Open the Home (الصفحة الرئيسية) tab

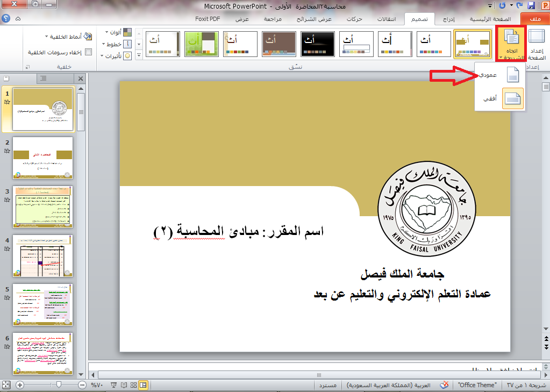490,19
